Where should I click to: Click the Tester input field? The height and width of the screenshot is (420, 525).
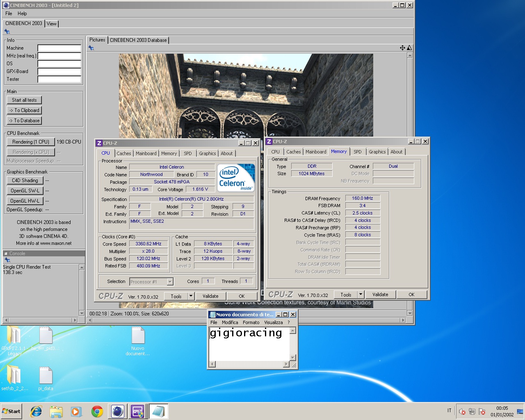59,79
